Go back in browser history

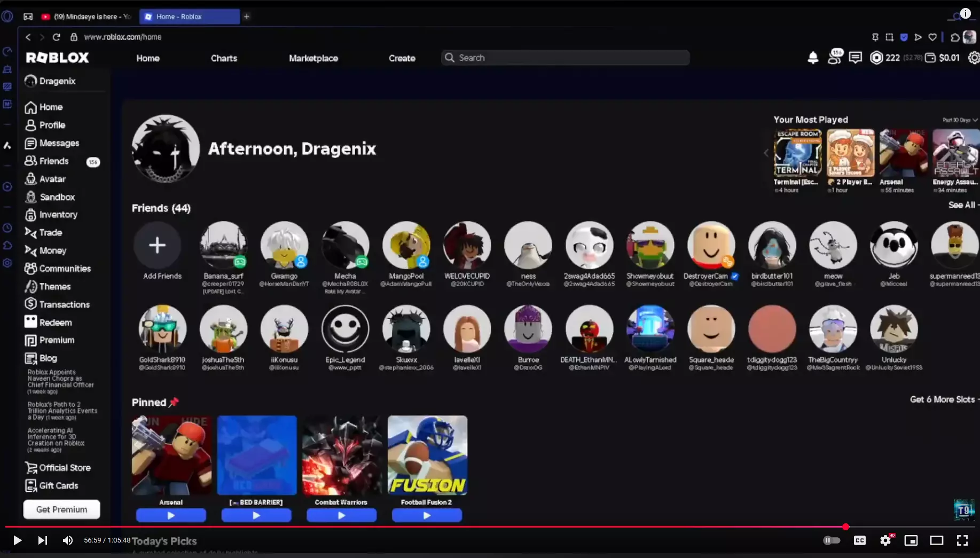coord(28,37)
